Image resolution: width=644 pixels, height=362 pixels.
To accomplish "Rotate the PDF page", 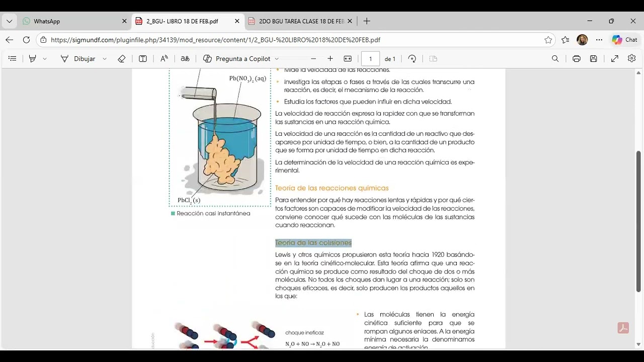I will (x=412, y=59).
